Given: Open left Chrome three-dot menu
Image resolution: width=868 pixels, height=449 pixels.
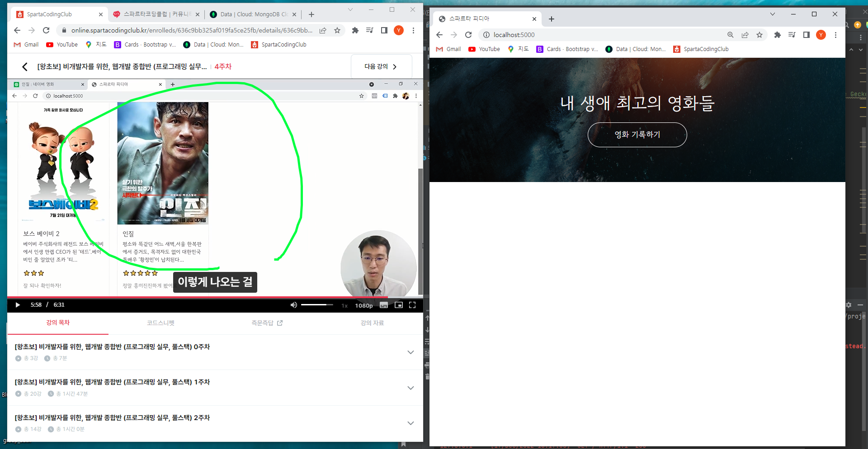Looking at the screenshot, I should (x=413, y=30).
